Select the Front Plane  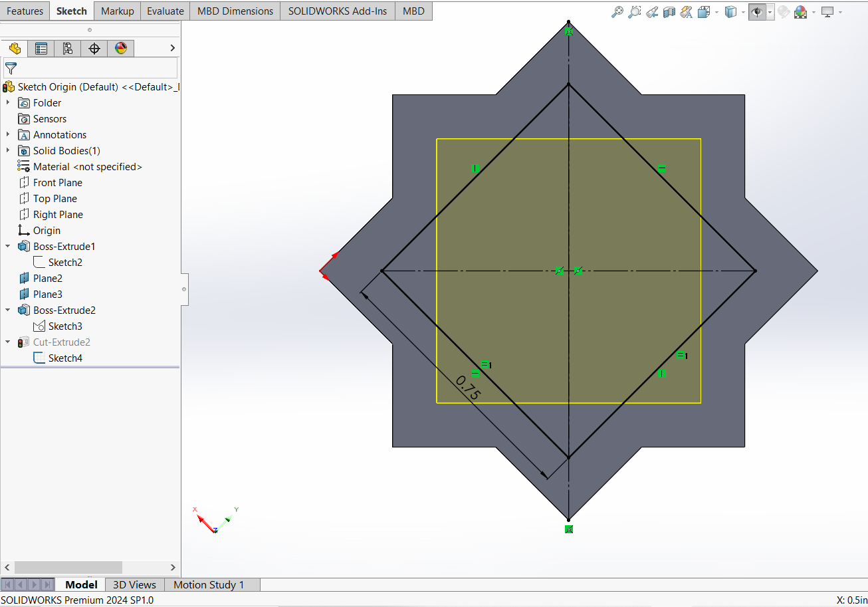coord(51,182)
